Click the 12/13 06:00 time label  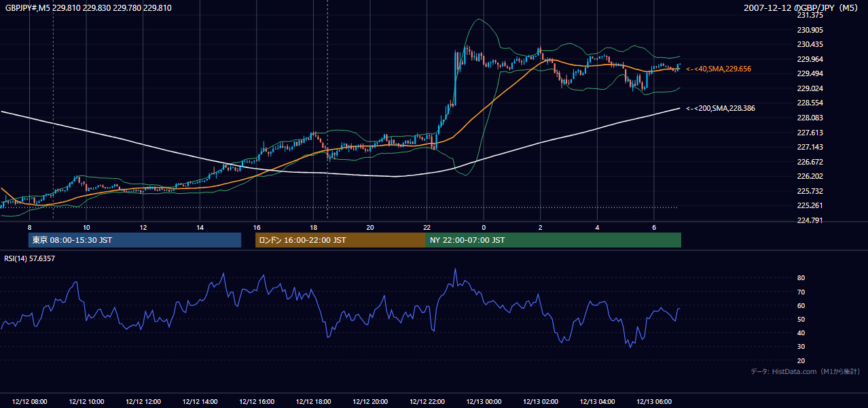pyautogui.click(x=654, y=402)
